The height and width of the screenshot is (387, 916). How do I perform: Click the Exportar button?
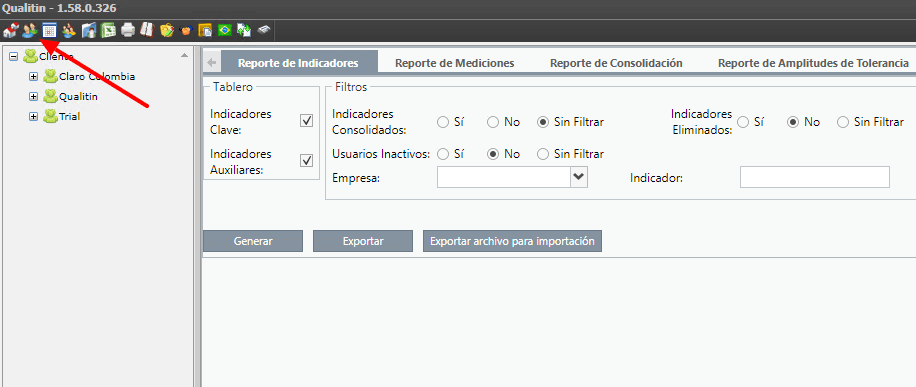tap(363, 241)
